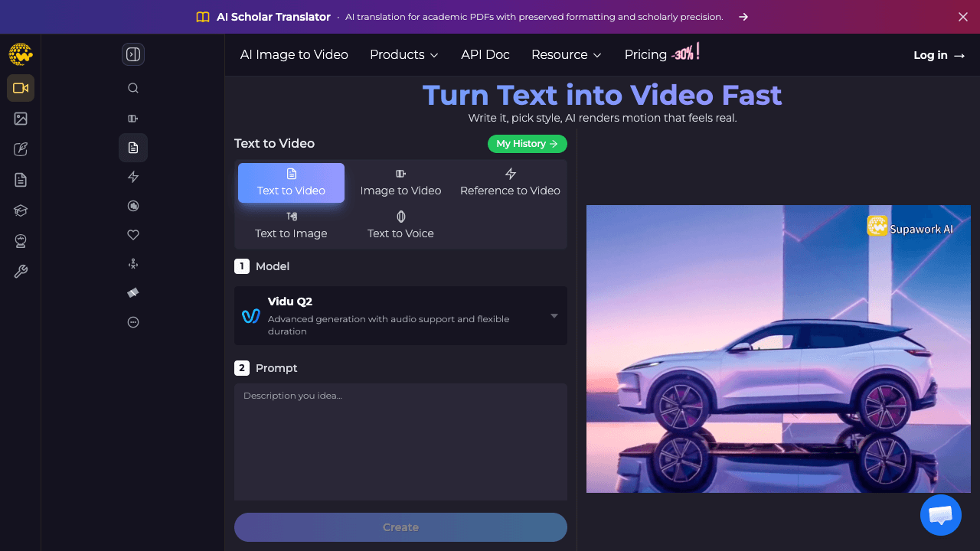Select the video camera tool in the left sidebar
980x551 pixels.
[x=20, y=88]
